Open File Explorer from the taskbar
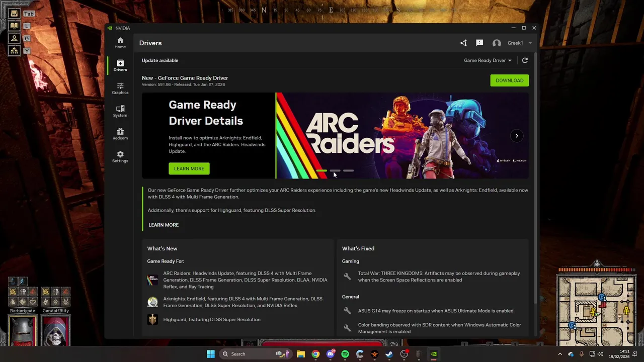 301,354
